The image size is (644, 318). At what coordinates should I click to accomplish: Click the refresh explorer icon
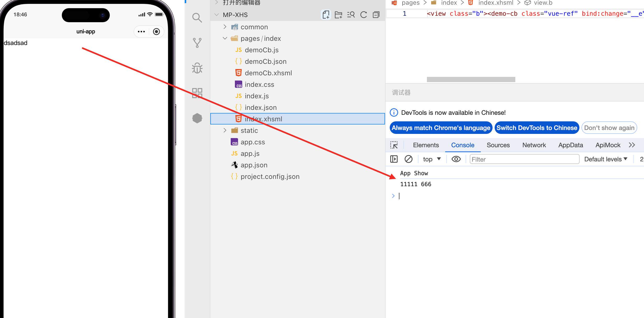click(364, 15)
